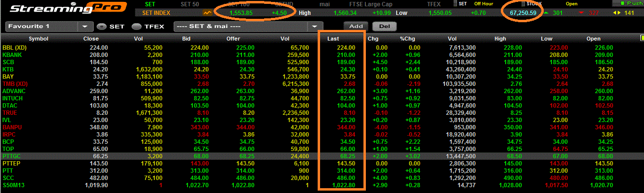Click the grey square next to STOCK label
The width and height of the screenshot is (644, 193).
pos(523,3)
